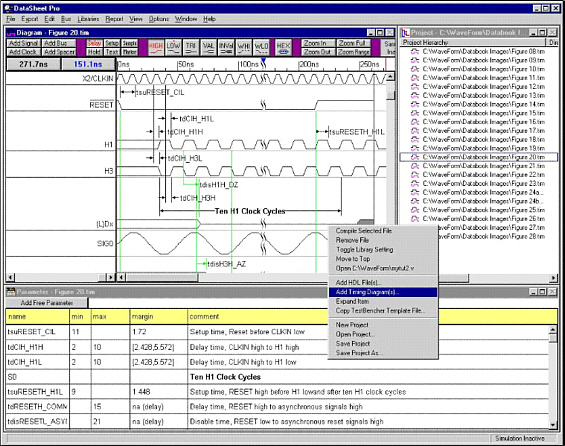565x446 pixels.
Task: Toggle the Marker mode button
Action: tap(129, 52)
